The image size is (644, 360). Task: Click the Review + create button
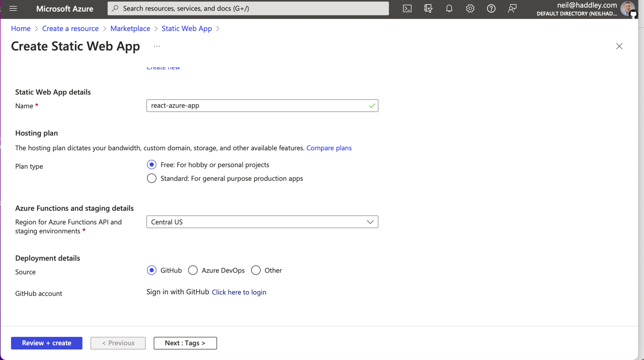[x=47, y=343]
